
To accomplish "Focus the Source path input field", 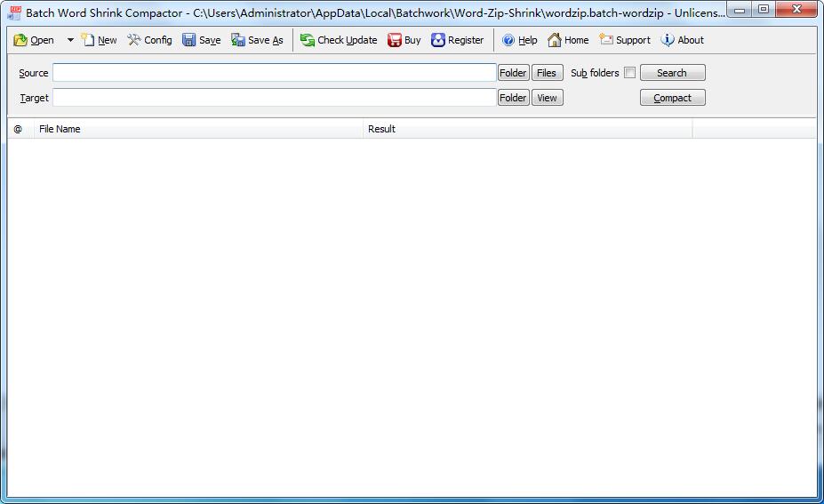I will 275,73.
